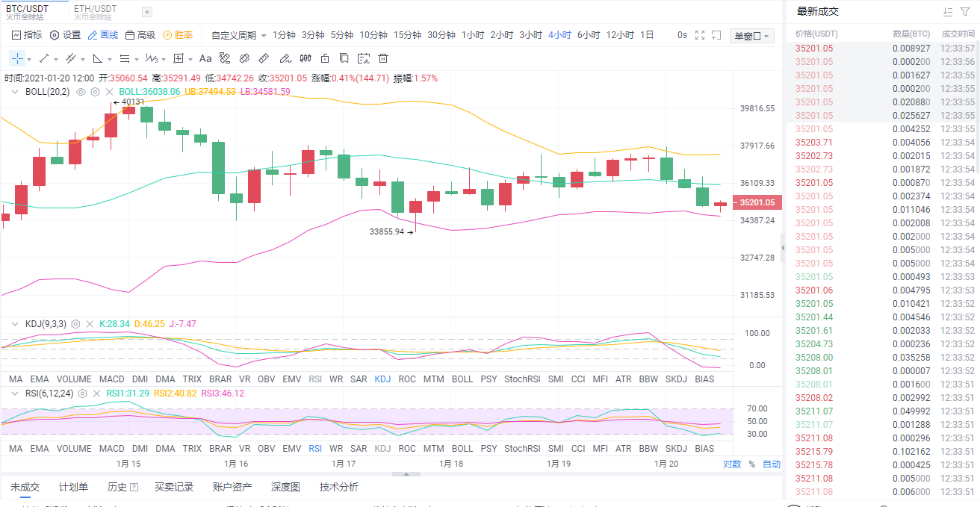Expand the trend line tool options arrow
Viewport: 980px width, 507px height.
(55, 58)
